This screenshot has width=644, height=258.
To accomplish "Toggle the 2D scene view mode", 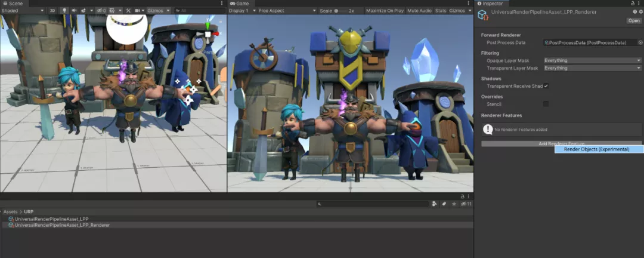I will point(52,11).
